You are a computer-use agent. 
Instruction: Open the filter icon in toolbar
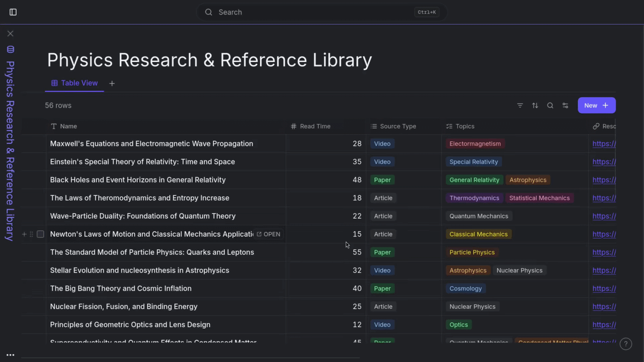(x=520, y=106)
